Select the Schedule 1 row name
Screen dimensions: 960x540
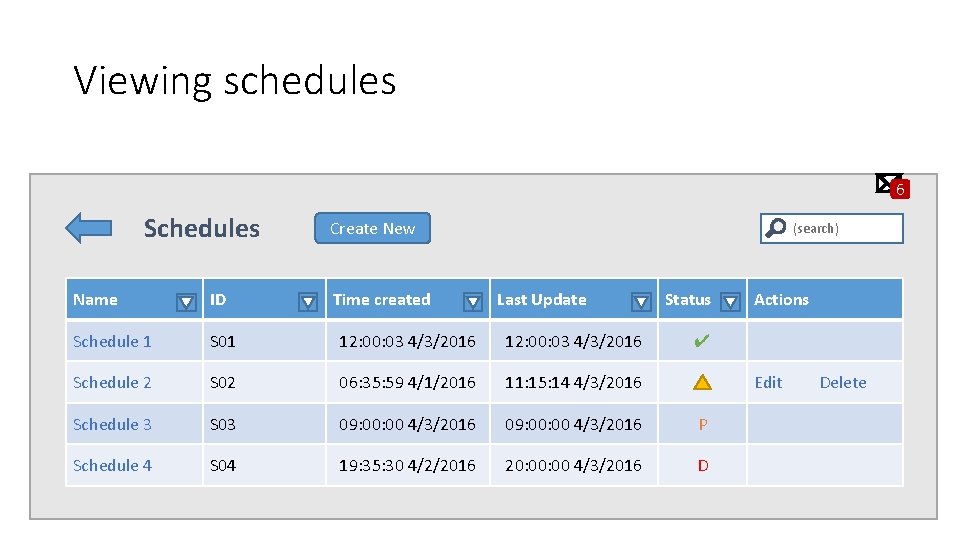(112, 341)
